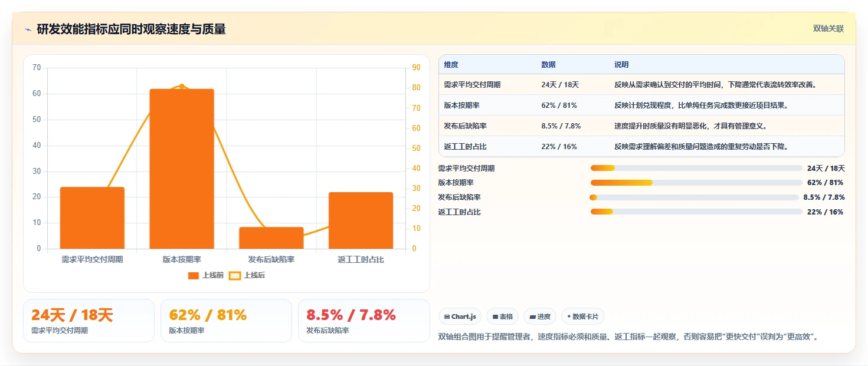The height and width of the screenshot is (366, 868).
Task: Open the 62% / 81% data card
Action: click(226, 321)
